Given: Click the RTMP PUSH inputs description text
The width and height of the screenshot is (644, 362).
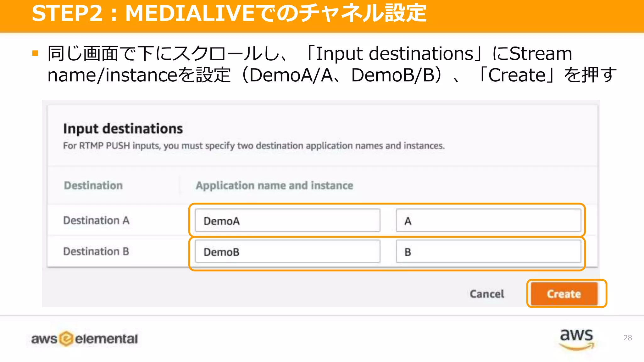Looking at the screenshot, I should click(x=254, y=146).
